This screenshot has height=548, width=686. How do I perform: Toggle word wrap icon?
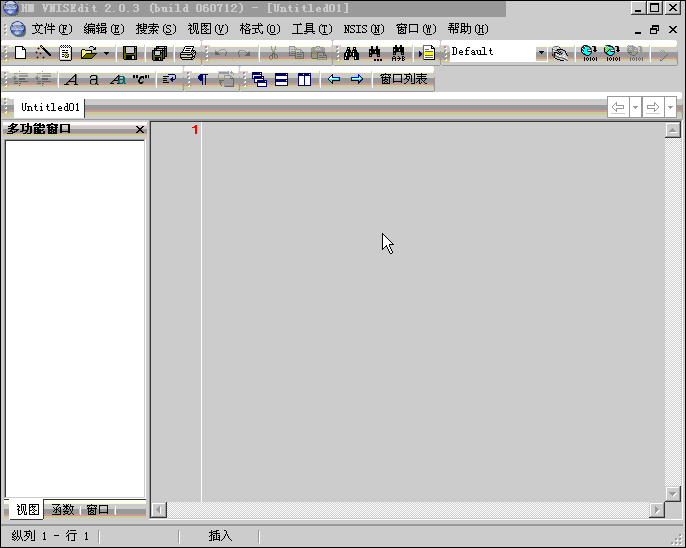pos(169,79)
